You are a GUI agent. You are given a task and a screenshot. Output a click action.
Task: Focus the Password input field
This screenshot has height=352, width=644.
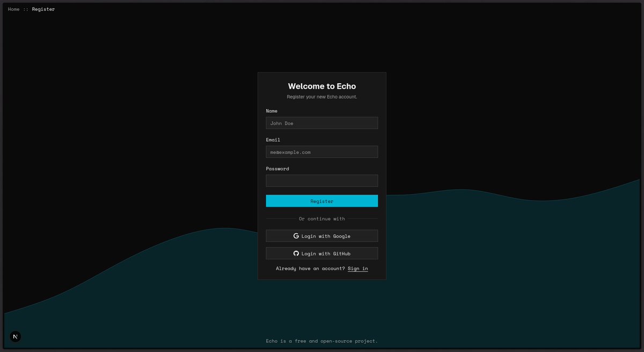tap(322, 181)
